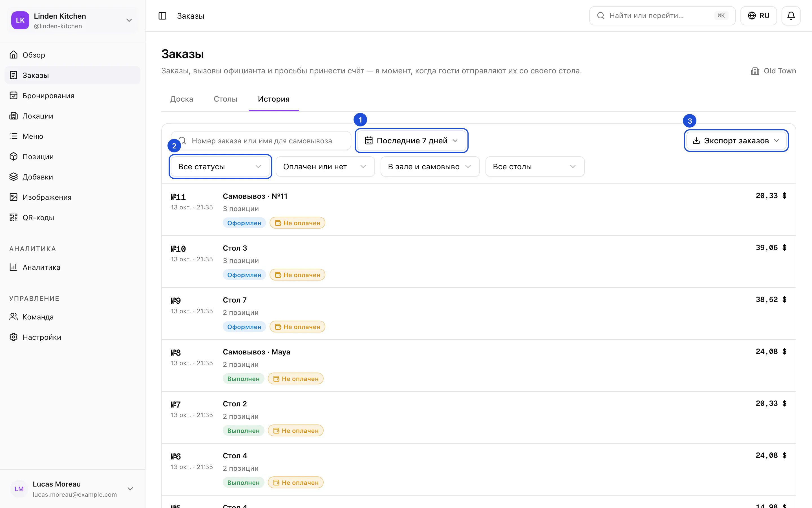Click the Настройки gear icon
812x508 pixels.
coord(14,337)
